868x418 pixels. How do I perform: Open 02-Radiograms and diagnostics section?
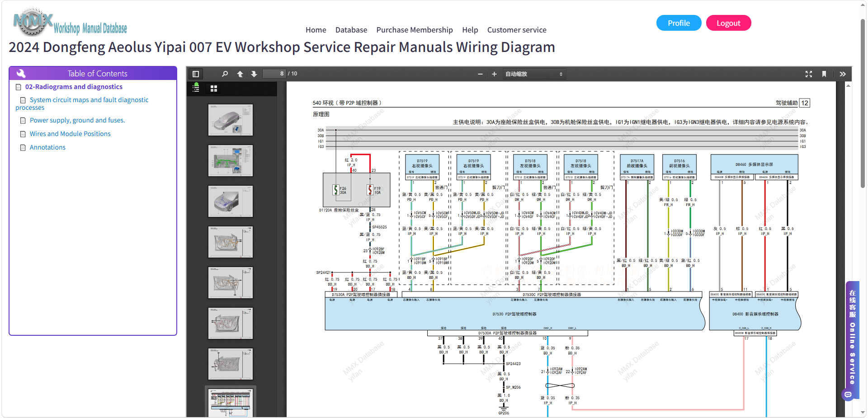pyautogui.click(x=74, y=87)
